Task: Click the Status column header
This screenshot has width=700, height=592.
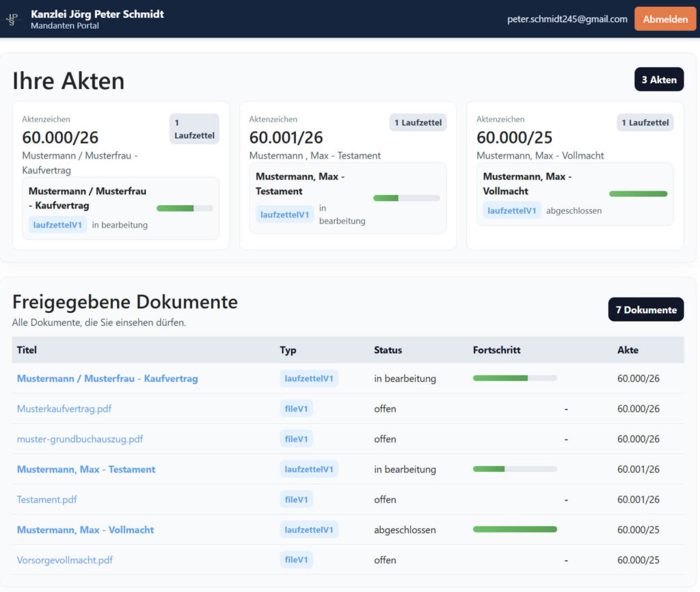Action: pos(388,350)
